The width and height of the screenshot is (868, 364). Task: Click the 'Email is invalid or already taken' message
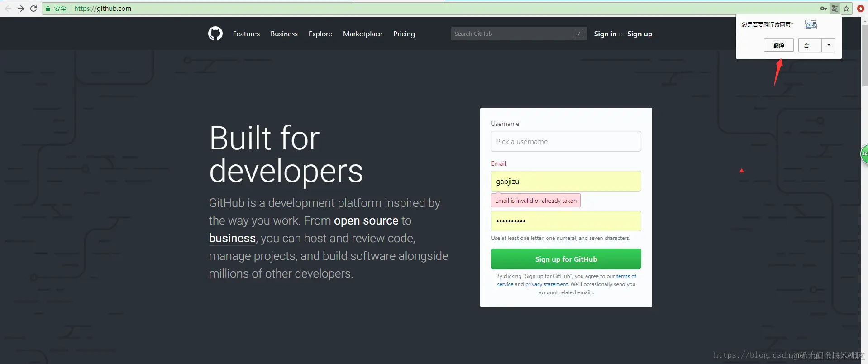coord(536,201)
